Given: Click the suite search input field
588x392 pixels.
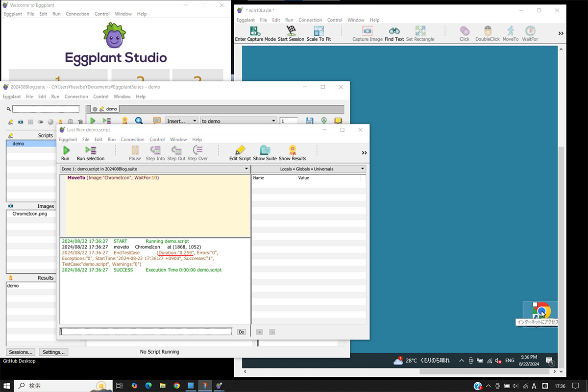Looking at the screenshot, I should pyautogui.click(x=46, y=109).
